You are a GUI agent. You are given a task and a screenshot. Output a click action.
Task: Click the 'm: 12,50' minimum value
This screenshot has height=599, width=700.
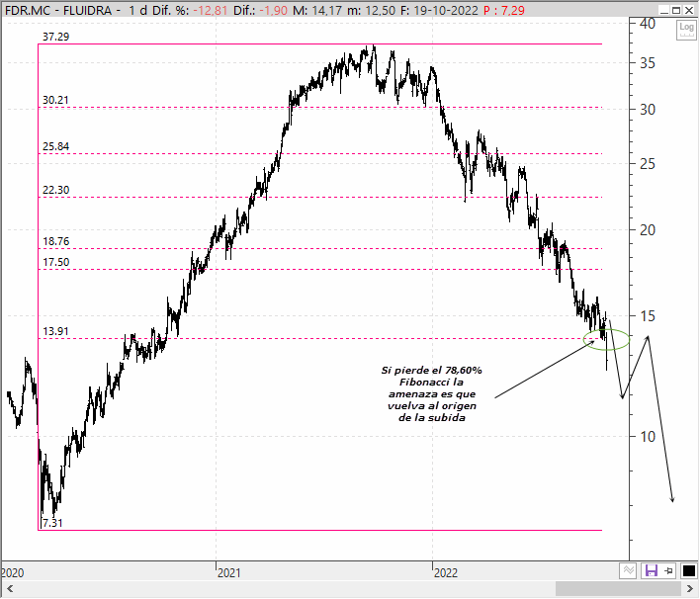click(x=372, y=10)
